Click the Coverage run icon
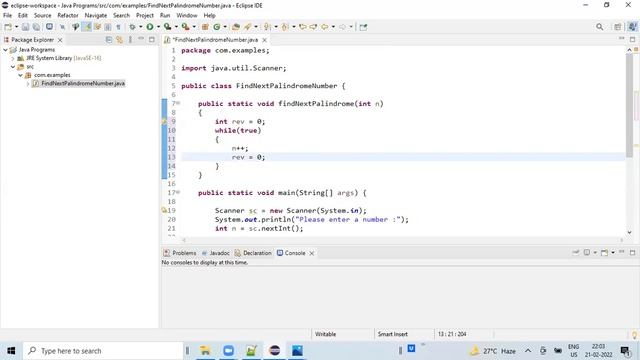Image resolution: width=640 pixels, height=360 pixels. pos(167,27)
